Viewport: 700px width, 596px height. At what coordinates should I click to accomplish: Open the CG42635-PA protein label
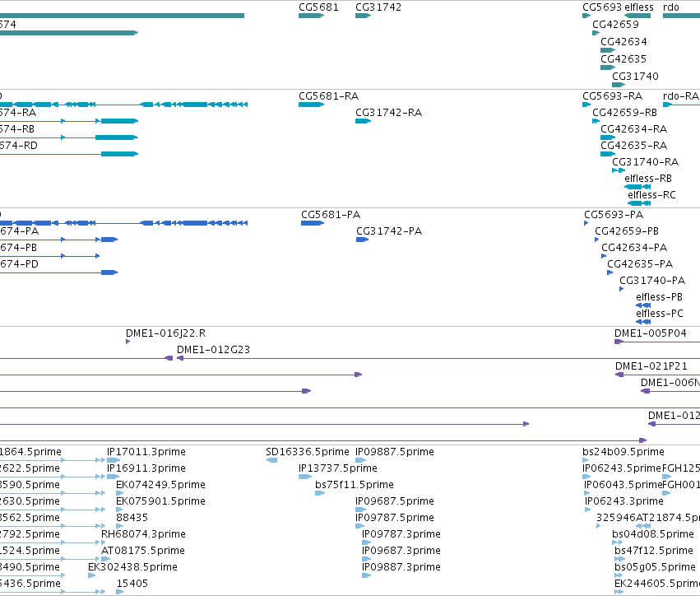click(640, 264)
